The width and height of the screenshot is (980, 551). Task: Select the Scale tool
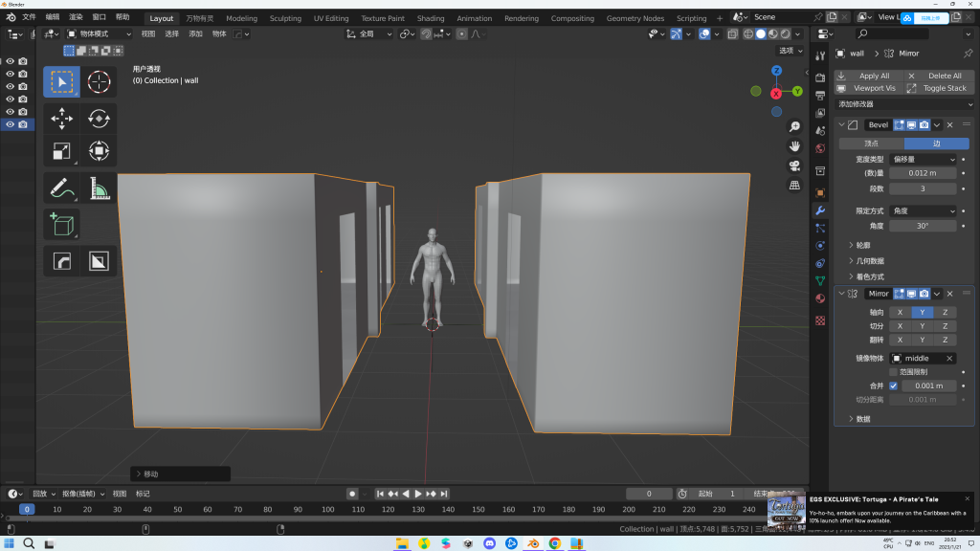point(61,150)
